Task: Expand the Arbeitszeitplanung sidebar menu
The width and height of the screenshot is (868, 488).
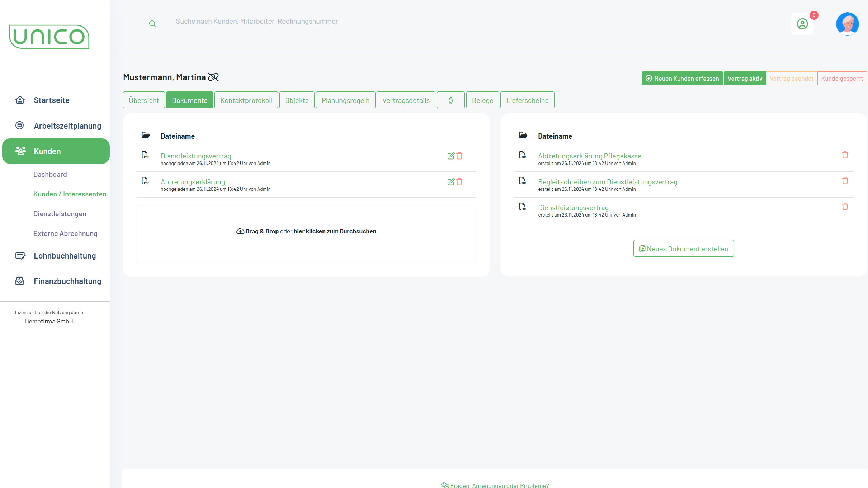Action: point(67,126)
